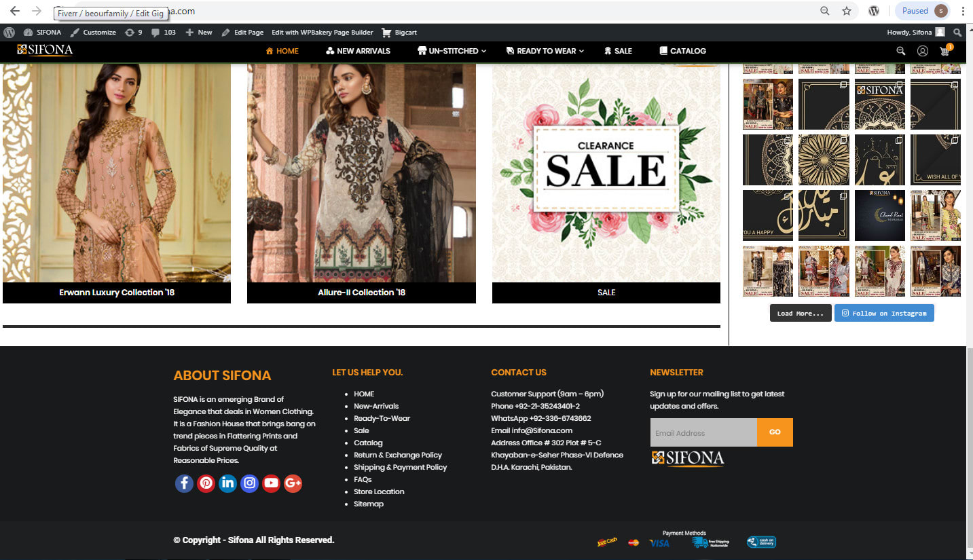Open SIFONA Instagram icon in footer
The image size is (973, 560).
249,483
